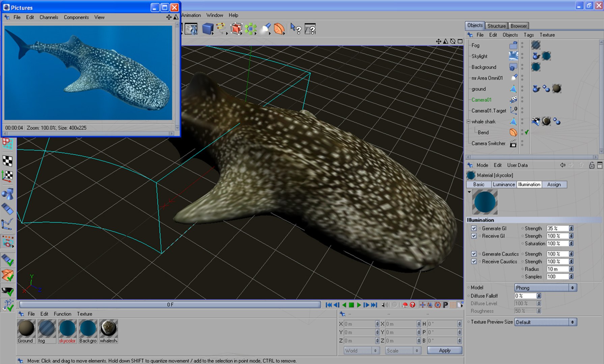
Task: Click the Camera Switcher clapperboard icon
Action: point(513,144)
